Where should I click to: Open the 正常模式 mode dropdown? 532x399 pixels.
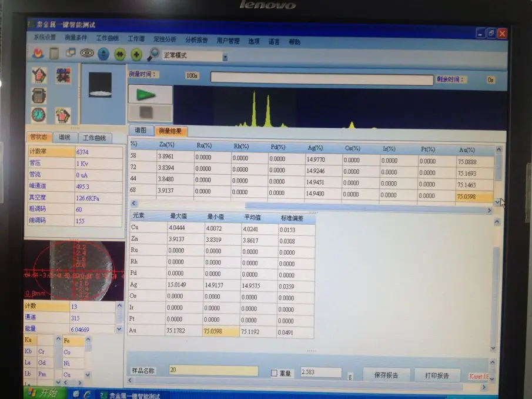pyautogui.click(x=225, y=56)
